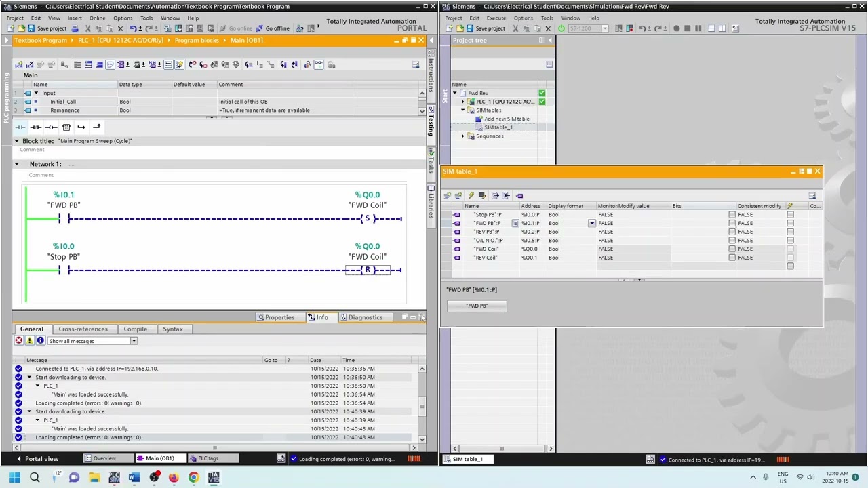Open the Online menu in TIA Portal

(x=97, y=18)
